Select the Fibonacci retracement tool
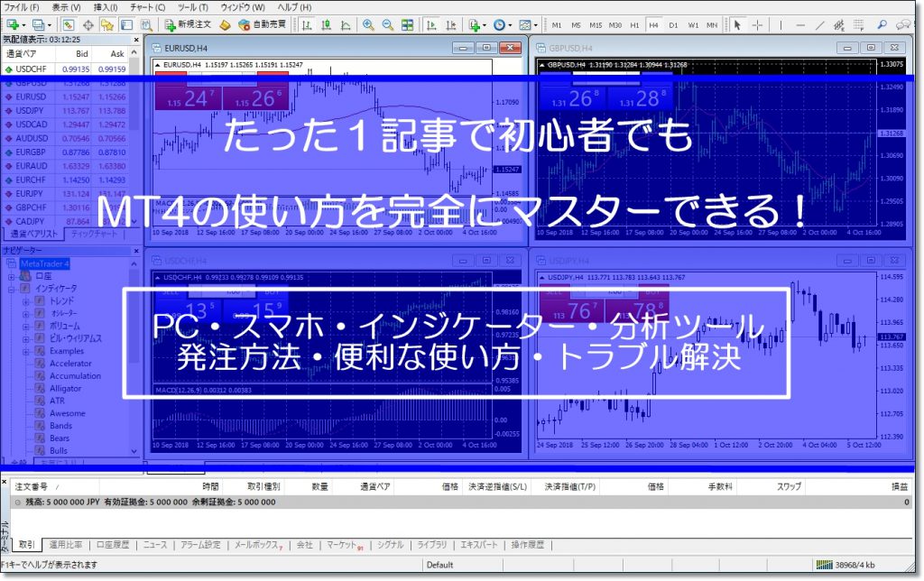The image size is (924, 581). point(859,25)
